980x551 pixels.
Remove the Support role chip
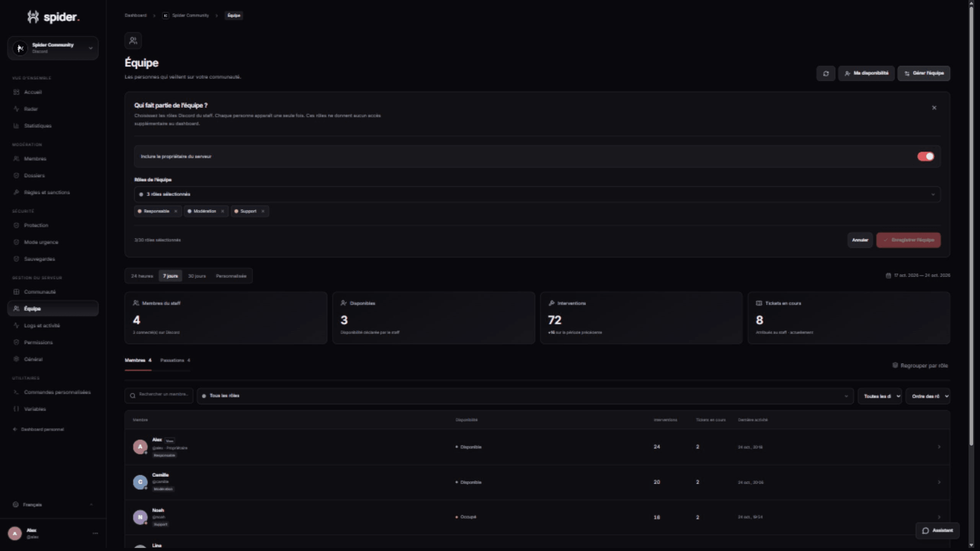pos(263,211)
